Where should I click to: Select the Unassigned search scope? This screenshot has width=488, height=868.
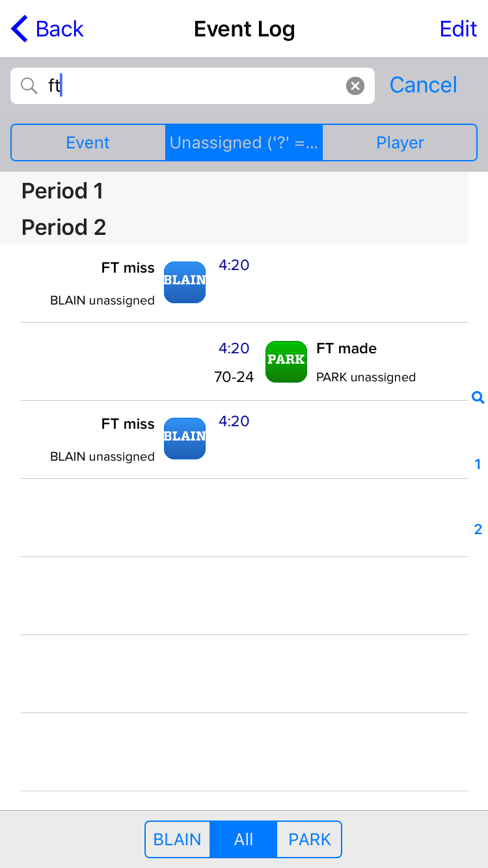tap(244, 143)
